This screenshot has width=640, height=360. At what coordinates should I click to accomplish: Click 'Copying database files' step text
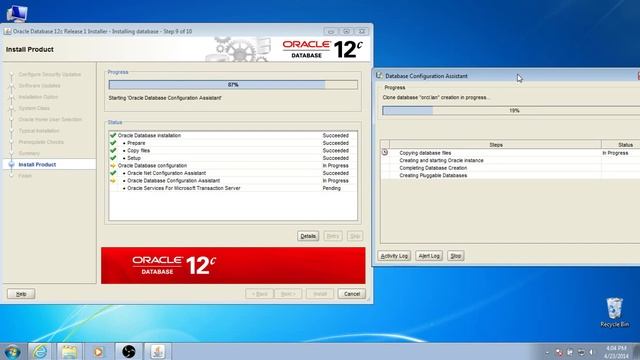coord(425,153)
